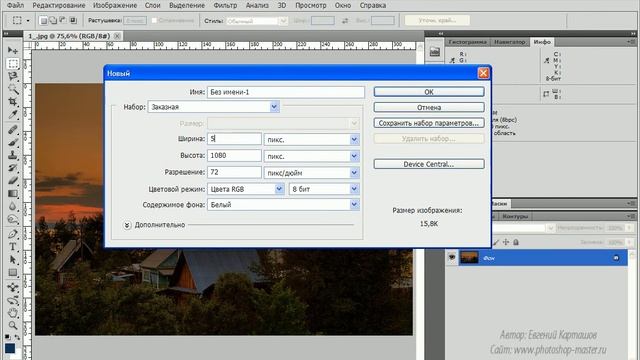The width and height of the screenshot is (640, 360).
Task: Select the Move tool
Action: coord(13,51)
